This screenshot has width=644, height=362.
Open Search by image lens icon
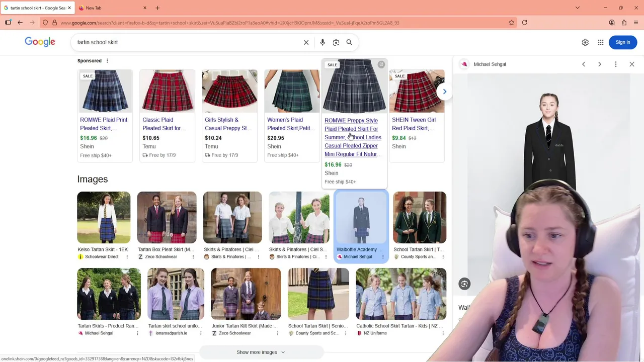[336, 42]
